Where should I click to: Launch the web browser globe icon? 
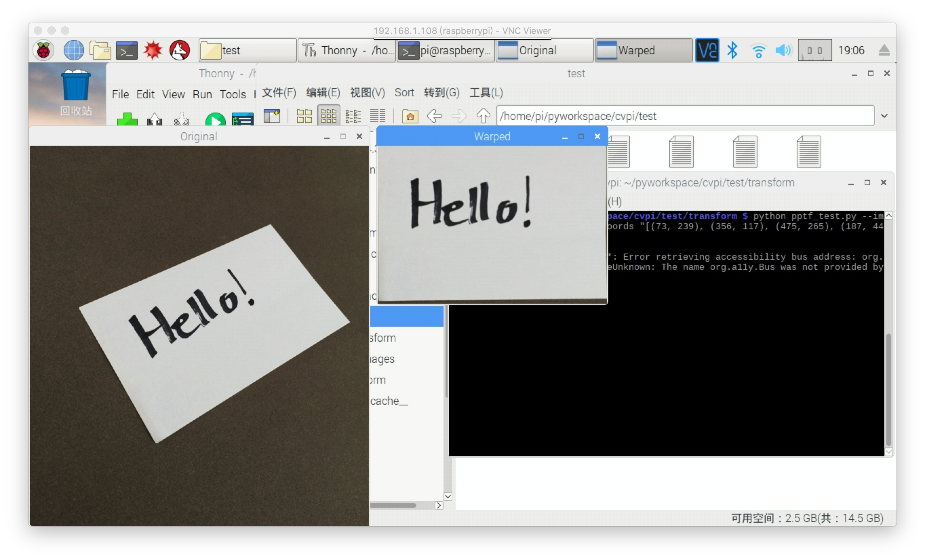click(x=74, y=50)
